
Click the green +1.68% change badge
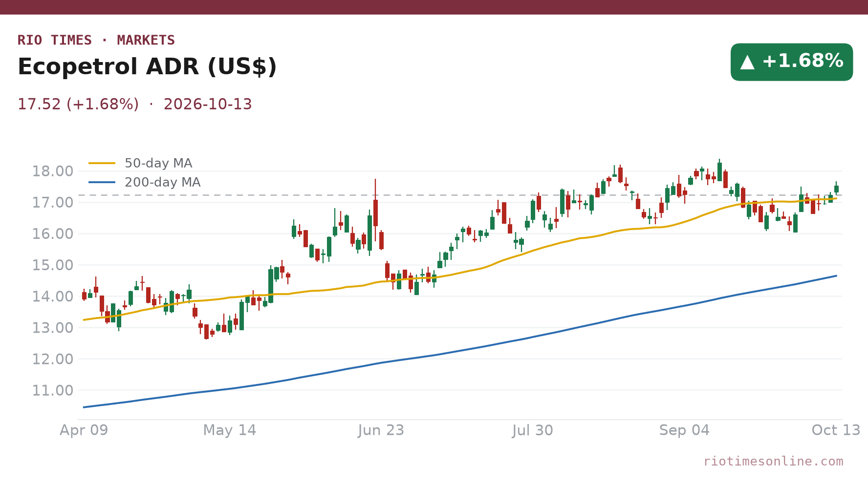pyautogui.click(x=792, y=62)
